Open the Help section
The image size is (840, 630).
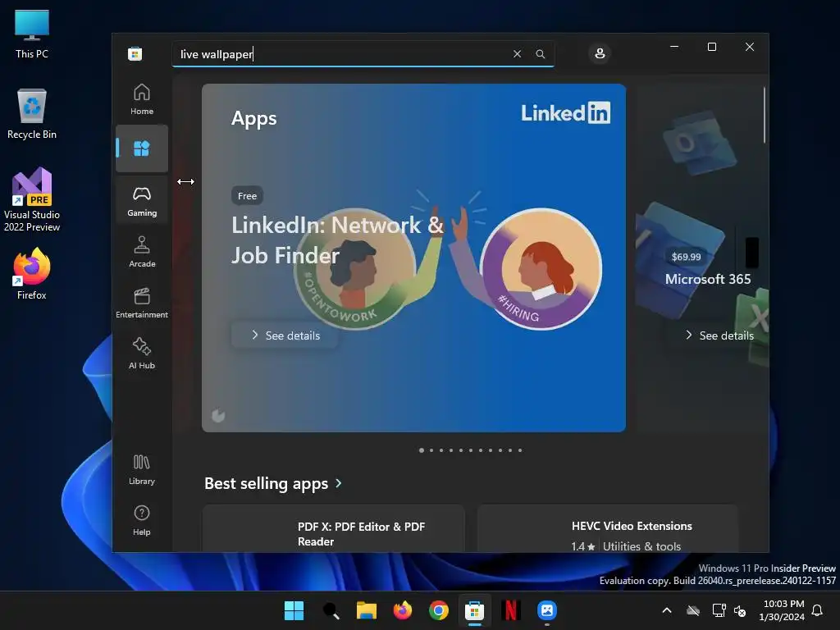(141, 520)
